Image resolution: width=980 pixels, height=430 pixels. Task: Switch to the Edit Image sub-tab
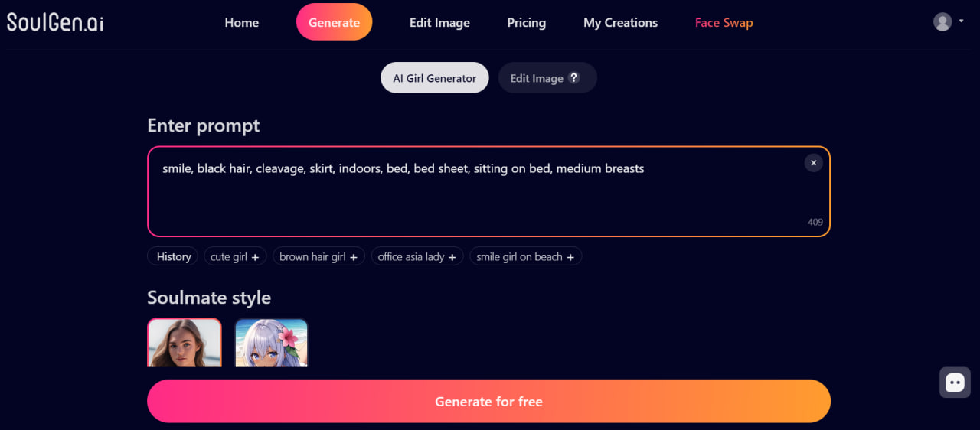[547, 77]
